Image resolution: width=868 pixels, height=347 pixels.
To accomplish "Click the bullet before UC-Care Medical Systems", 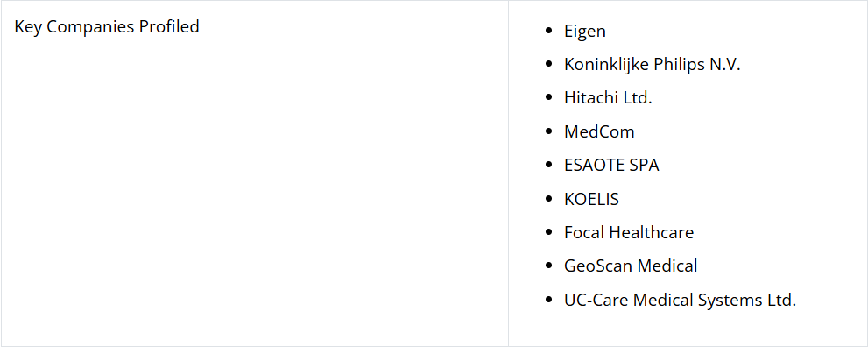I will tap(548, 300).
